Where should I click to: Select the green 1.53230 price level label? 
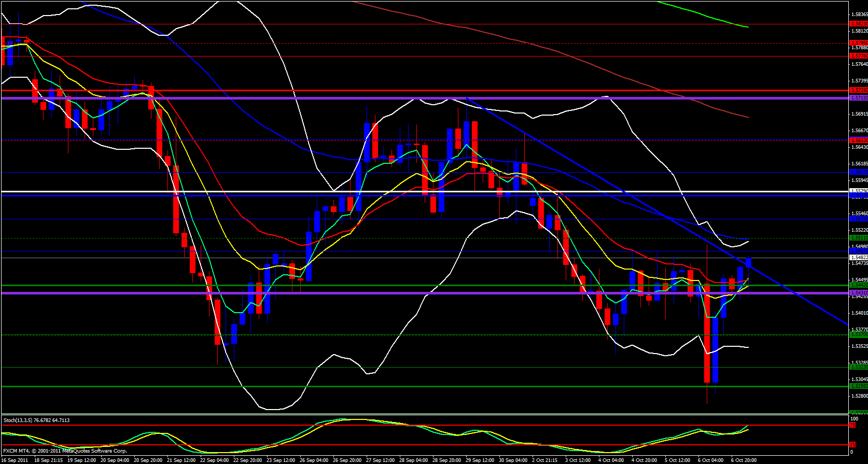[x=858, y=367]
